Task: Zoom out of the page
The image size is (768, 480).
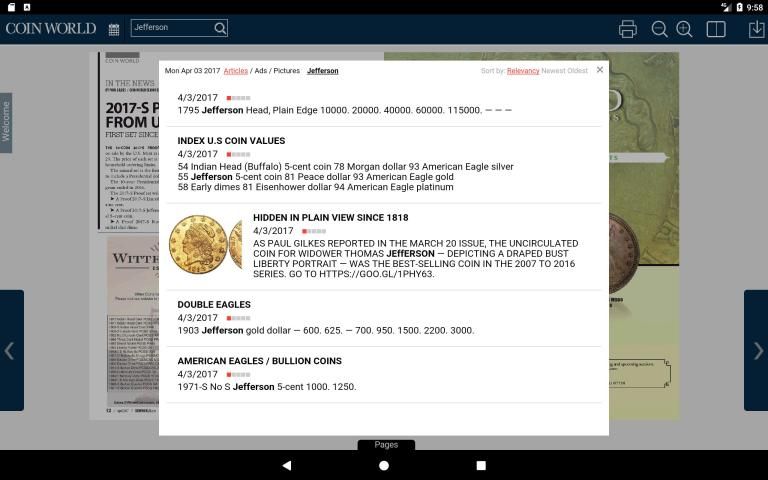Action: point(659,29)
